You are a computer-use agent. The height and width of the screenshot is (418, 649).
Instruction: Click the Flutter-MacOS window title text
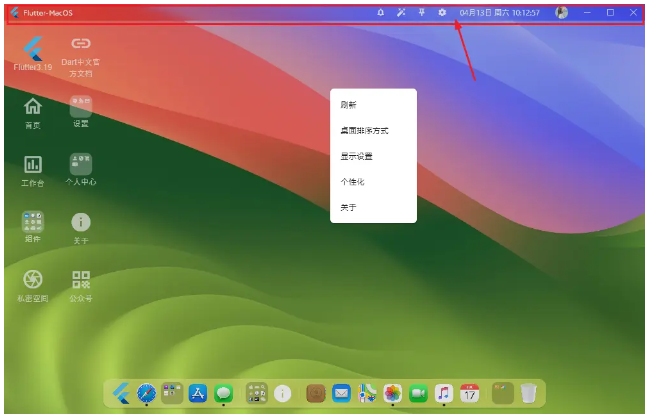coord(48,13)
